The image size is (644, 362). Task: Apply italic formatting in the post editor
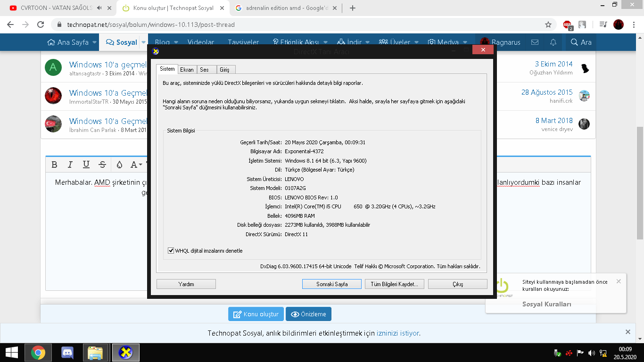[x=70, y=165]
